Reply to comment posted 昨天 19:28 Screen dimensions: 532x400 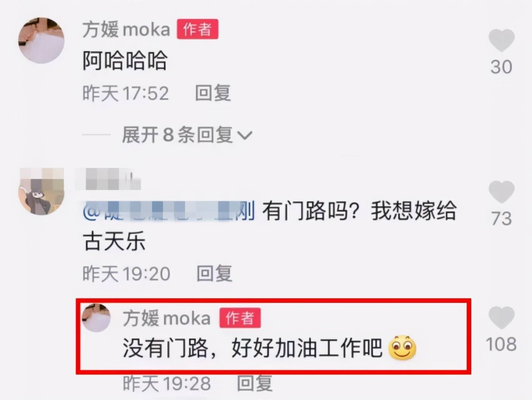[x=254, y=384]
